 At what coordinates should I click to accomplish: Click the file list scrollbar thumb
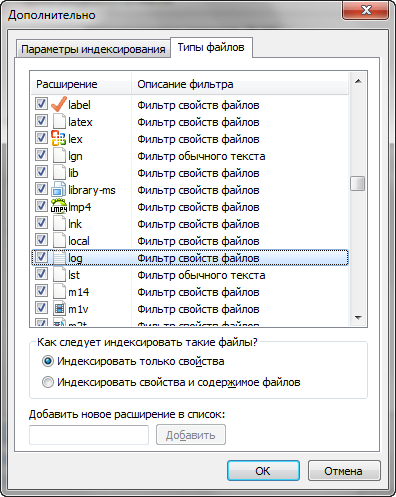(358, 183)
